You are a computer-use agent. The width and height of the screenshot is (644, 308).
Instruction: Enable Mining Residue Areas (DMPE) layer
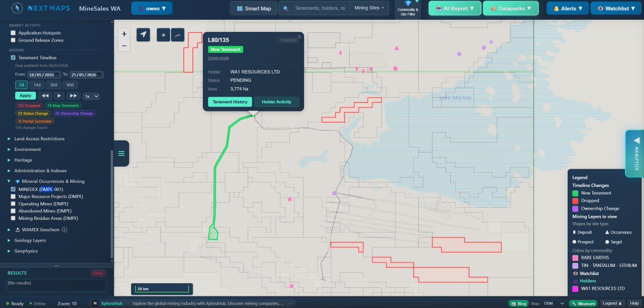point(13,218)
